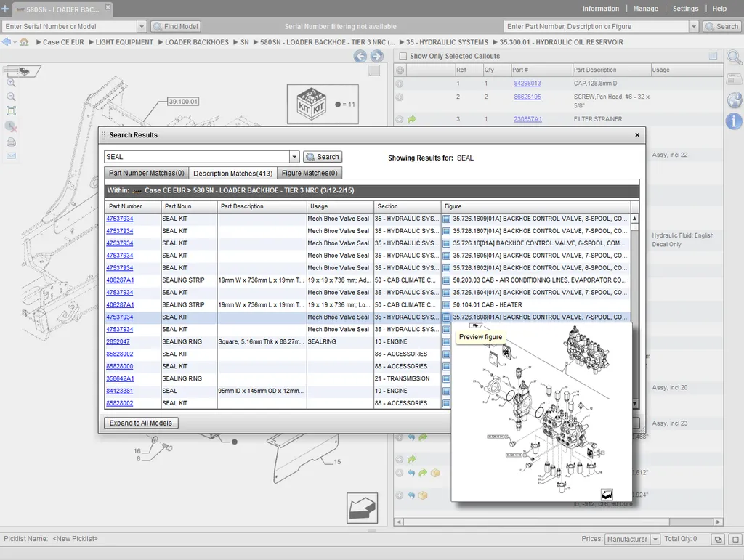Open part link 230857A1 in parts list
Image resolution: width=744 pixels, height=560 pixels.
[527, 119]
